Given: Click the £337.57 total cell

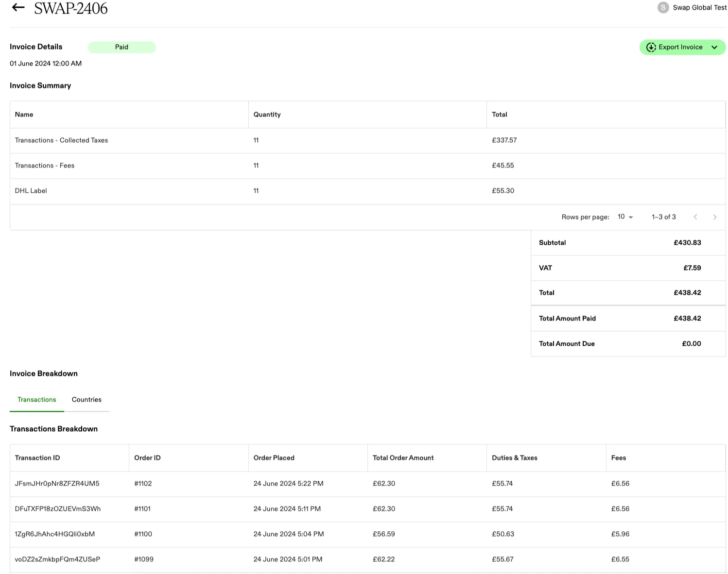Looking at the screenshot, I should tap(504, 140).
